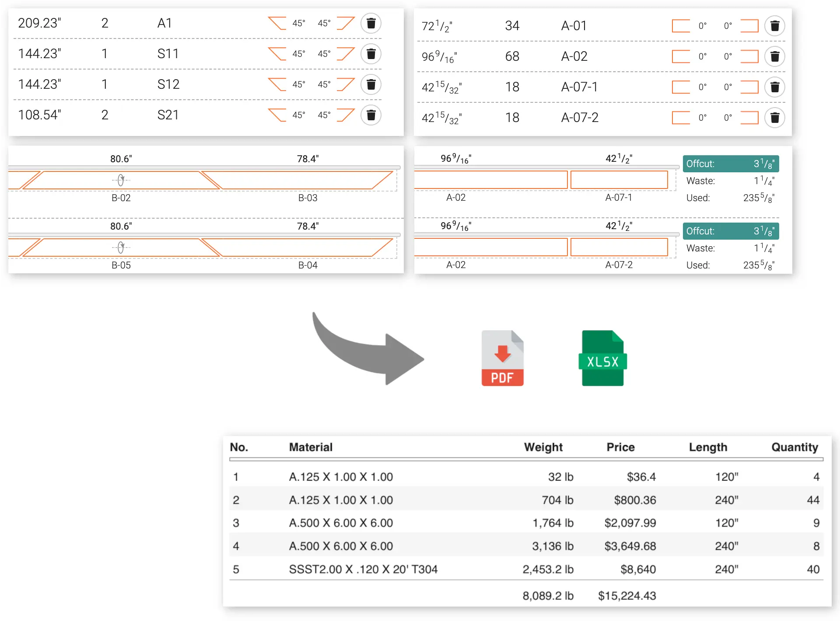
Task: Delete the A-01 part row
Action: pos(774,26)
